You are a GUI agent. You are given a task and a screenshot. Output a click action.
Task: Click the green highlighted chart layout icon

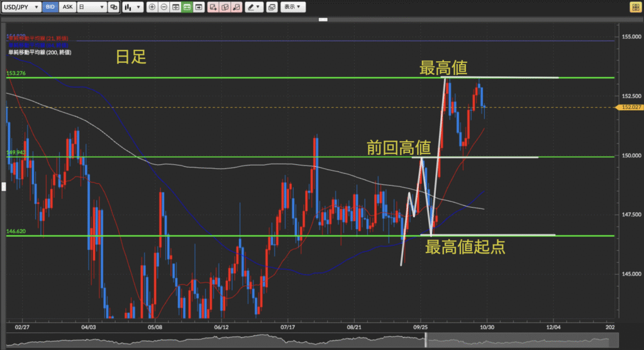[187, 7]
